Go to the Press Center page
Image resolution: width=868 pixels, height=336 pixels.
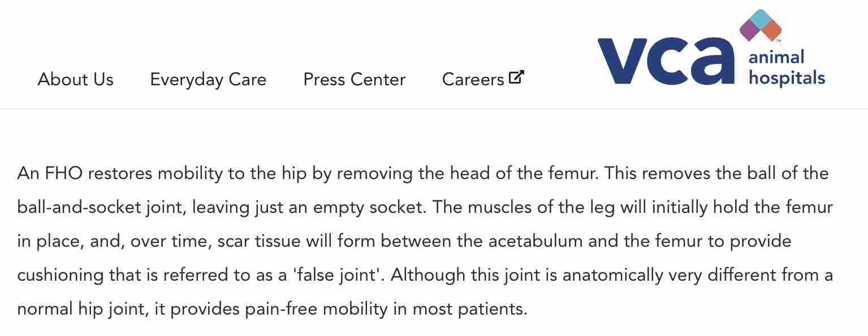[x=354, y=80]
